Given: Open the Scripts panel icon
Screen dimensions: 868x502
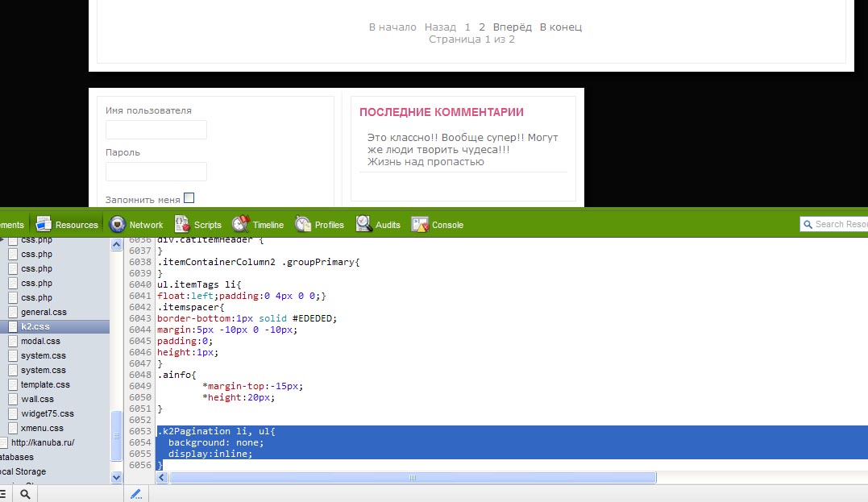Looking at the screenshot, I should [181, 224].
